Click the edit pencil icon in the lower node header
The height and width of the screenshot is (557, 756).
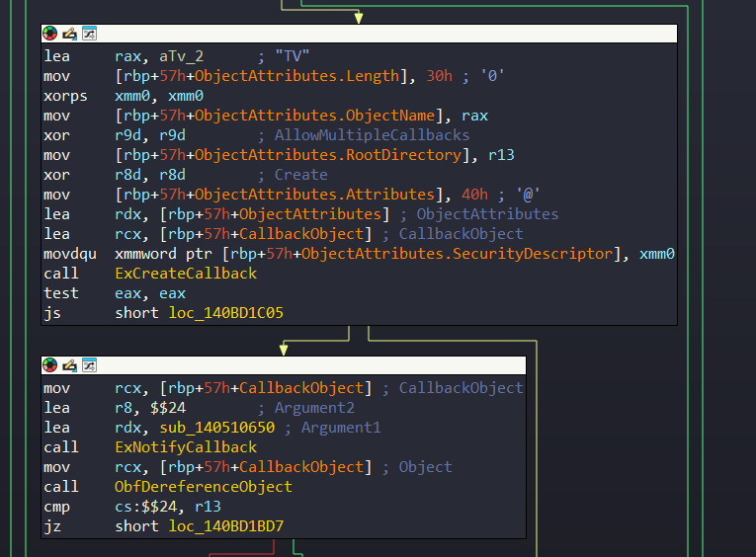coord(69,365)
